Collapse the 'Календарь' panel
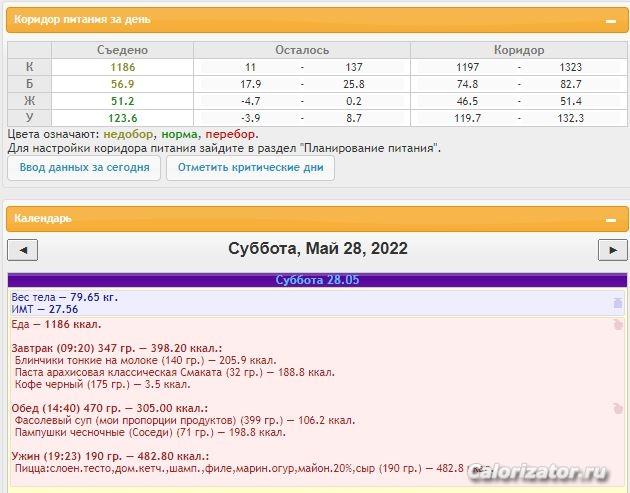This screenshot has height=493, width=630. pyautogui.click(x=611, y=220)
